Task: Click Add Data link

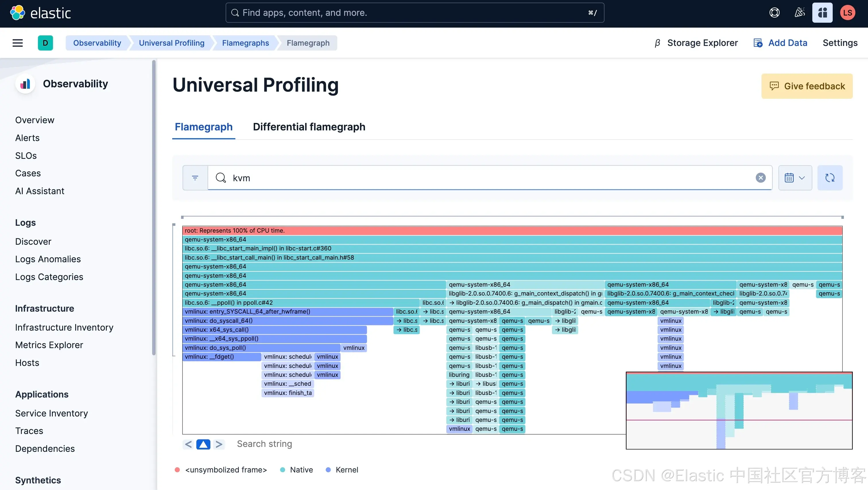Action: (x=787, y=43)
